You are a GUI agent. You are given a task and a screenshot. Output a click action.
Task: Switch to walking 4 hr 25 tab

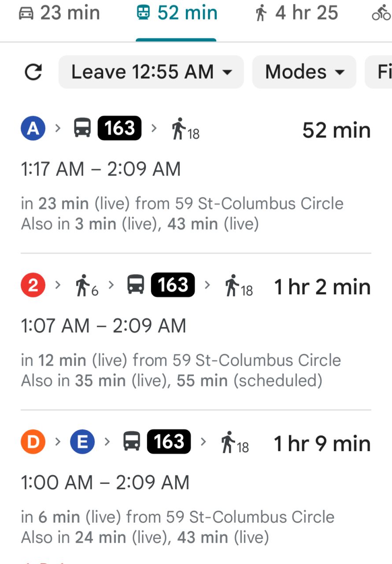pyautogui.click(x=296, y=13)
